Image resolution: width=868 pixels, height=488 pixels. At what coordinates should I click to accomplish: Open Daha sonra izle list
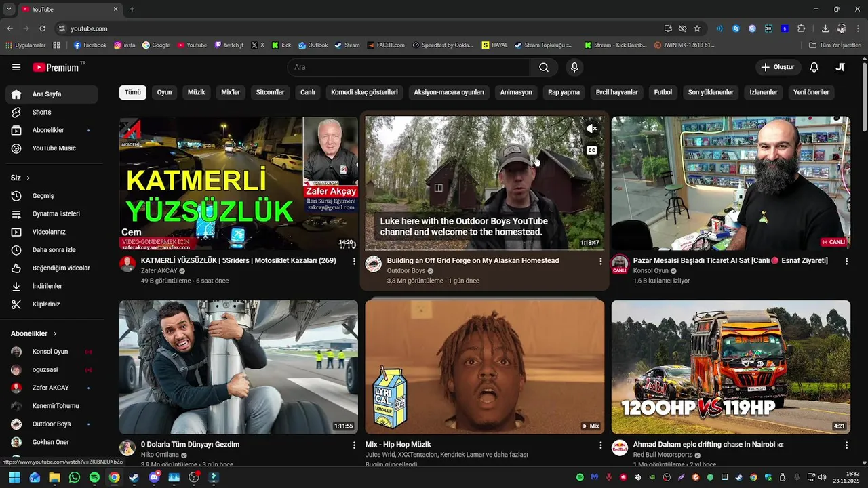(x=52, y=250)
